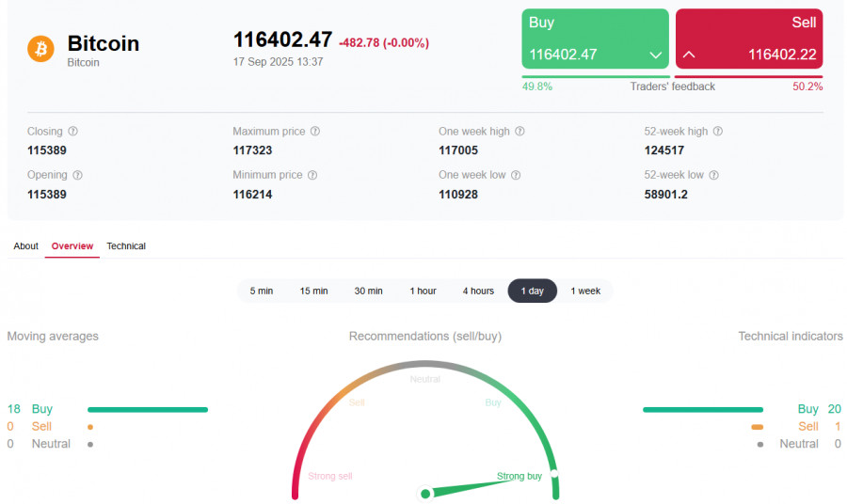
Task: Click the orange Bitcoin logo icon
Action: pyautogui.click(x=40, y=48)
